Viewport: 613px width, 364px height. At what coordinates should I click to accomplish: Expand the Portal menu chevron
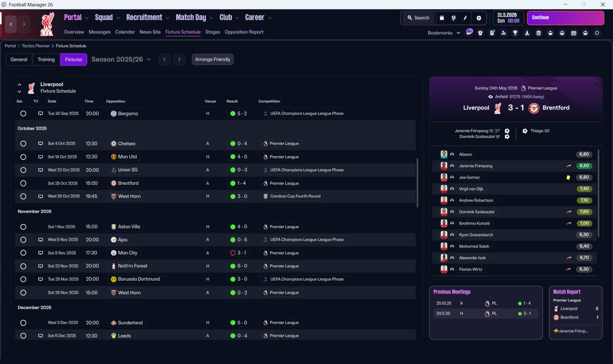(87, 18)
